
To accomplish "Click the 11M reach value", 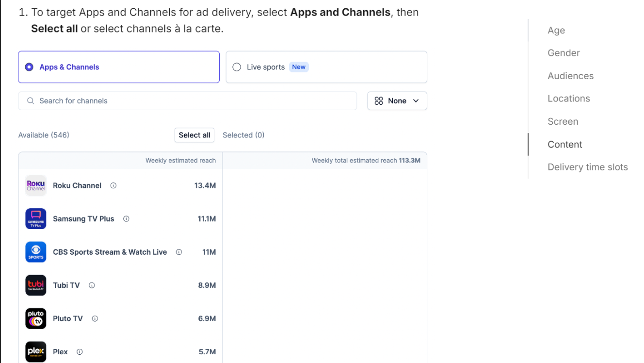I will tap(209, 252).
